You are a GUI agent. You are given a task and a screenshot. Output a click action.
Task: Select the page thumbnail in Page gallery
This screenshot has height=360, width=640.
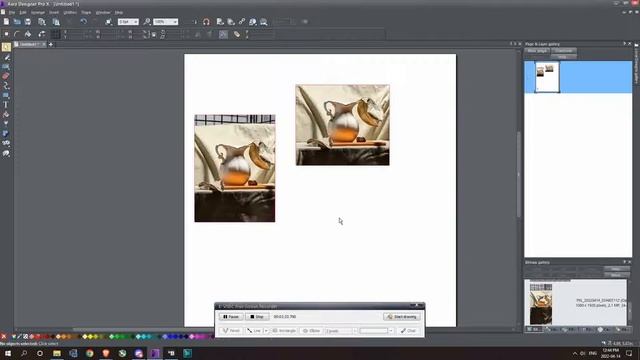(x=547, y=77)
